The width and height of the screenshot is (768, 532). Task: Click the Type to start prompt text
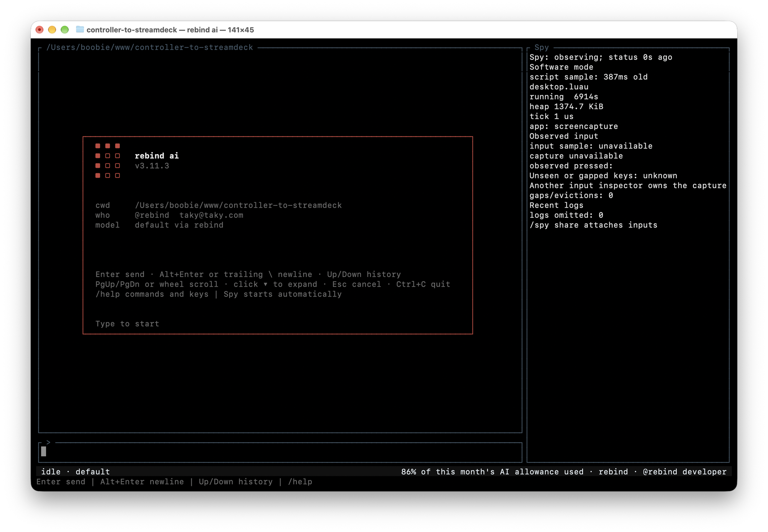(127, 324)
